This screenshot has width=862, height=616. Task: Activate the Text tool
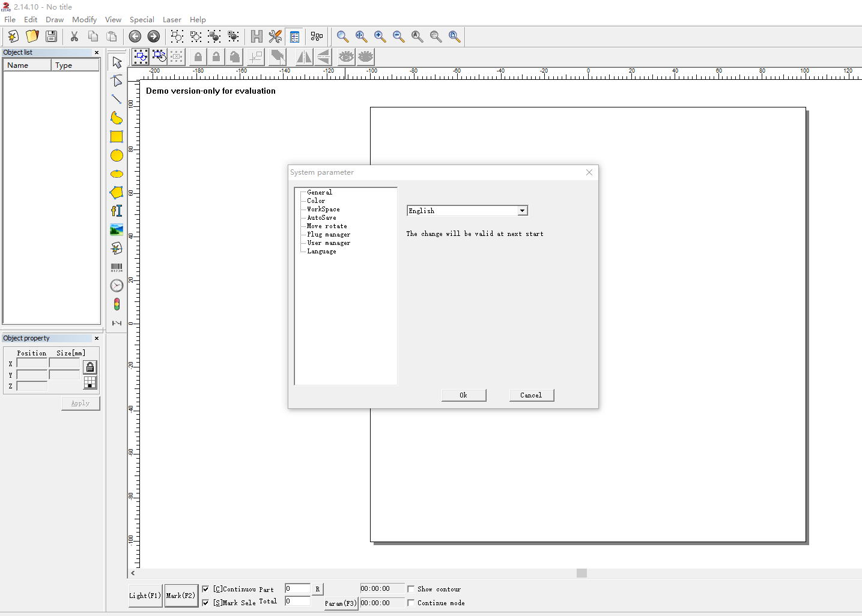116,211
